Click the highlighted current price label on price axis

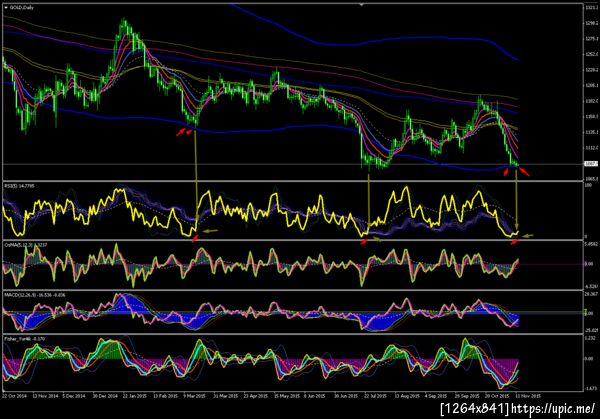(591, 164)
